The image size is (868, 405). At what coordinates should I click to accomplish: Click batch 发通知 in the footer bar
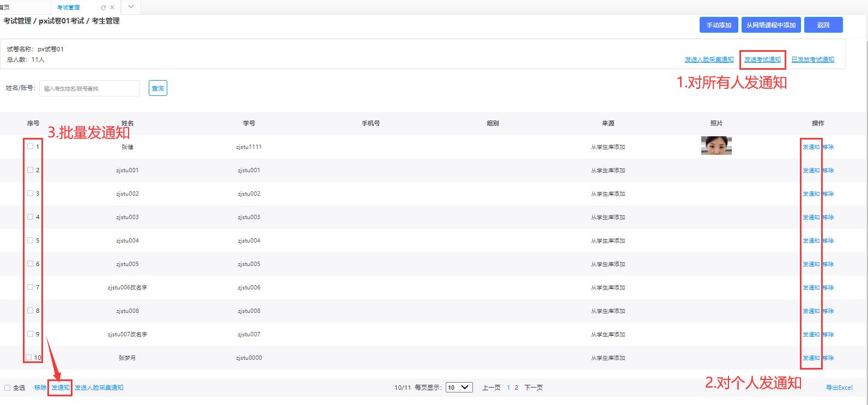click(60, 388)
